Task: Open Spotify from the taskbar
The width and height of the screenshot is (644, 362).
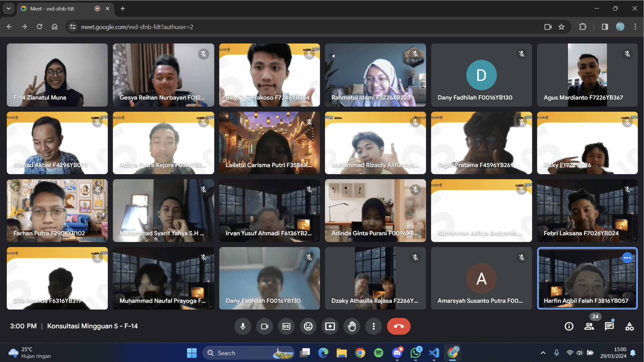Action: [x=379, y=353]
